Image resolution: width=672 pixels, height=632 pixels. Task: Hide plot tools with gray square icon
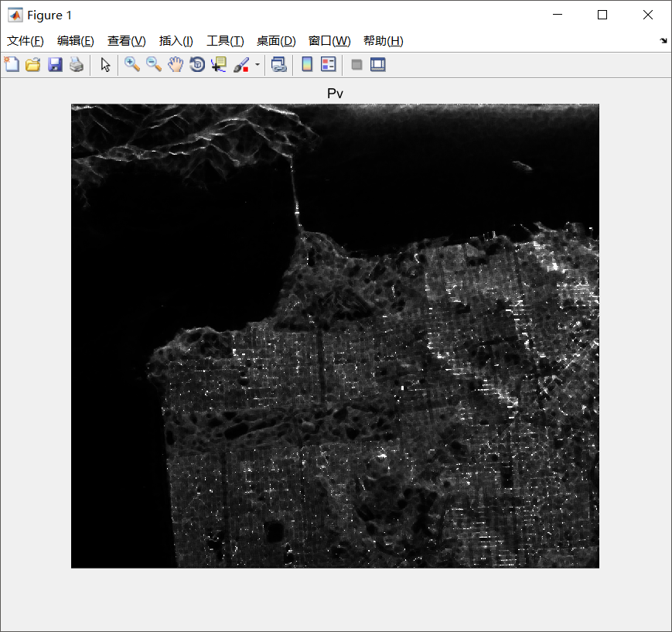point(356,65)
